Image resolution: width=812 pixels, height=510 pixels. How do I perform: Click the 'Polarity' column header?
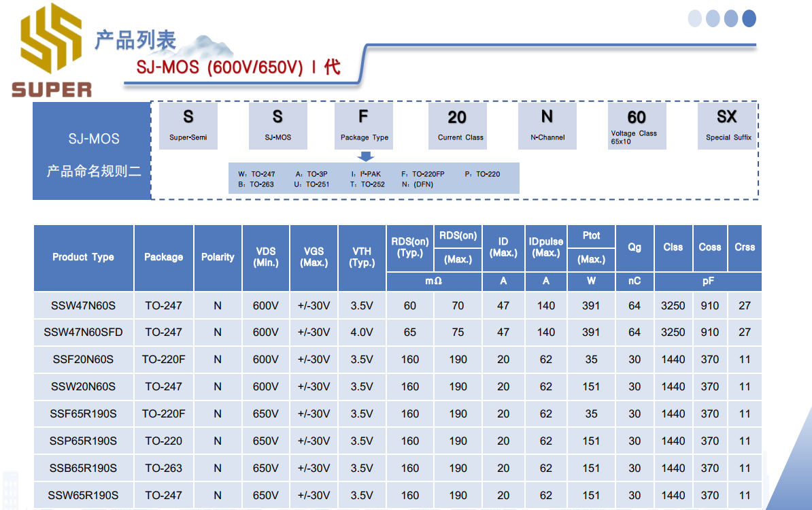pos(218,257)
